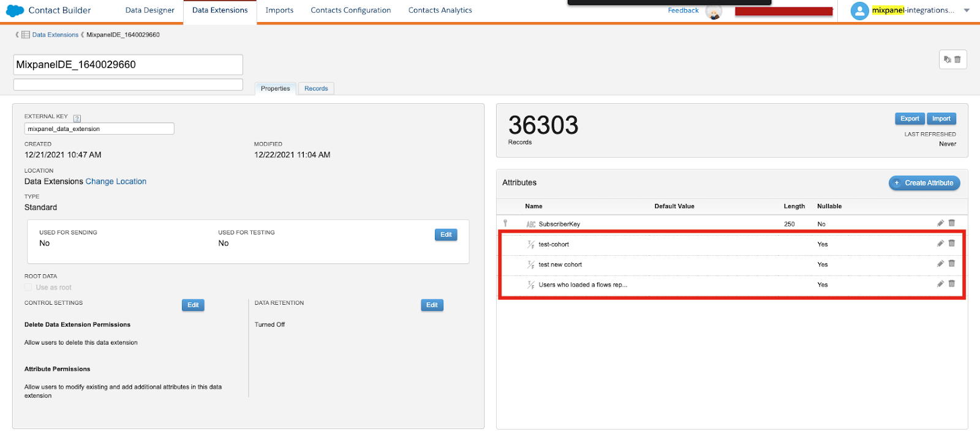The image size is (980, 437).
Task: Click the External Key help icon
Action: [77, 119]
